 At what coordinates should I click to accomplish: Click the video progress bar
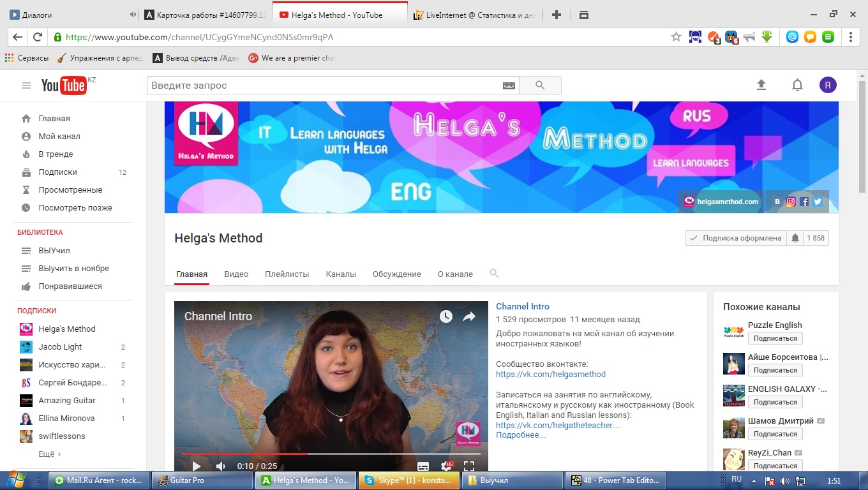click(331, 454)
